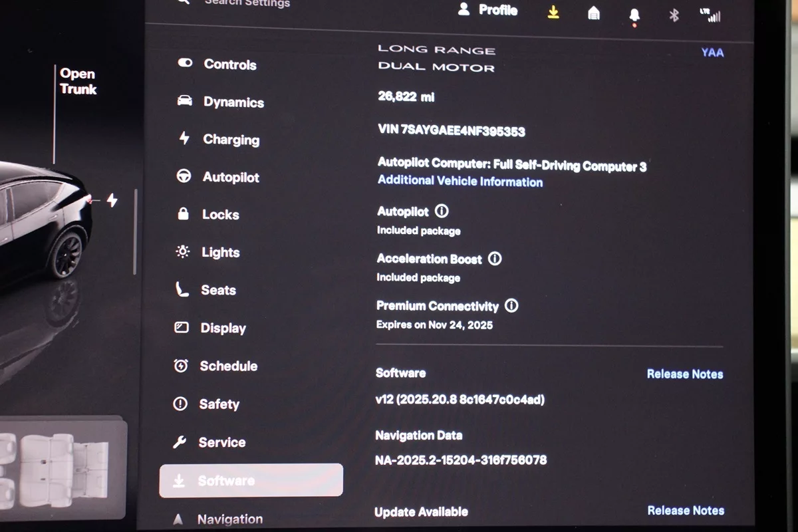The image size is (798, 532).
Task: Show info for Acceleration Boost
Action: pyautogui.click(x=495, y=259)
